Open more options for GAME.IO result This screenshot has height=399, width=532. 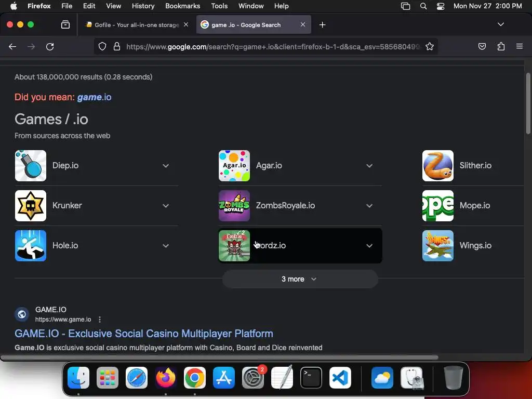pos(99,320)
